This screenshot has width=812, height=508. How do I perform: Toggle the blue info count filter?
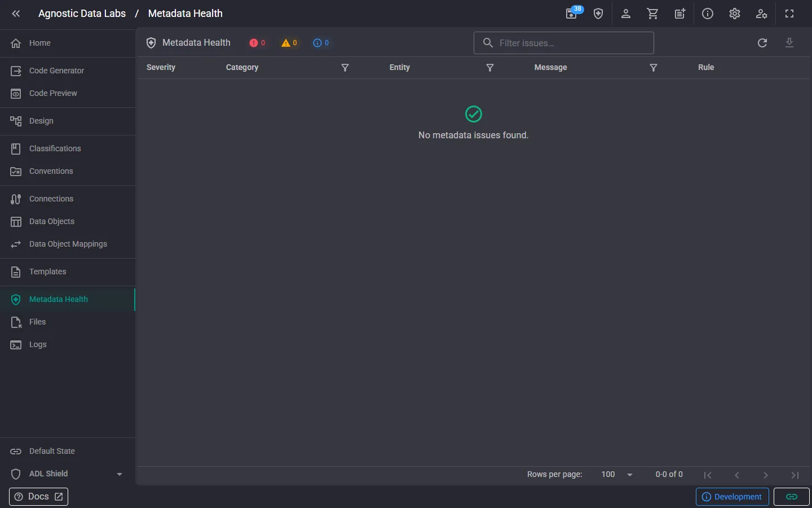(321, 43)
